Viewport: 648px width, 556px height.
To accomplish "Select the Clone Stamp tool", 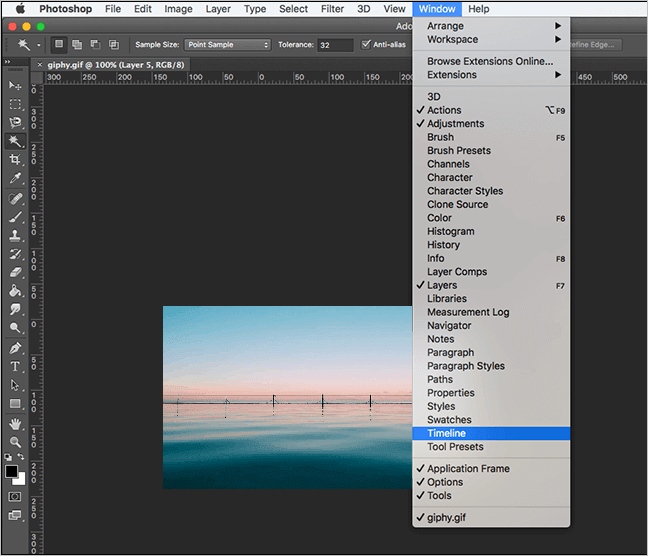I will [15, 235].
